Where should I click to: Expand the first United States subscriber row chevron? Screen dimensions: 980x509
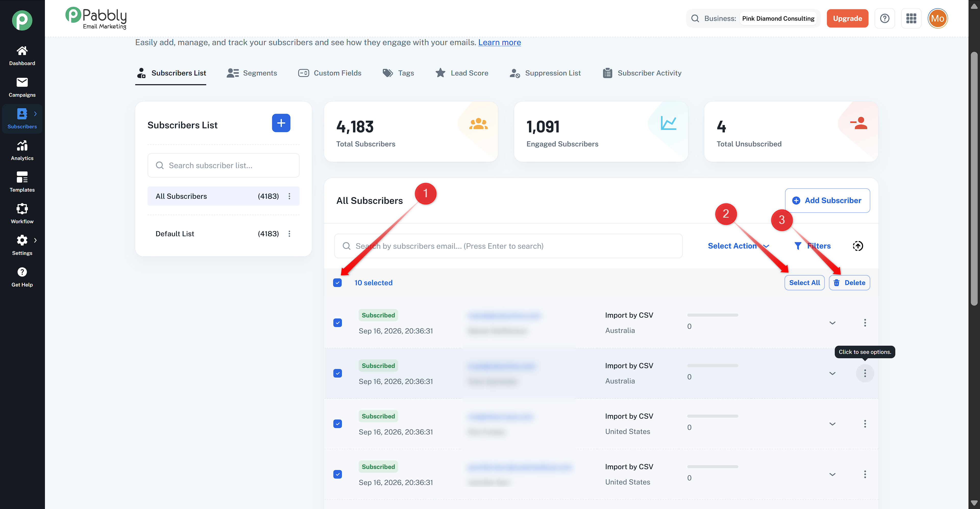[832, 424]
